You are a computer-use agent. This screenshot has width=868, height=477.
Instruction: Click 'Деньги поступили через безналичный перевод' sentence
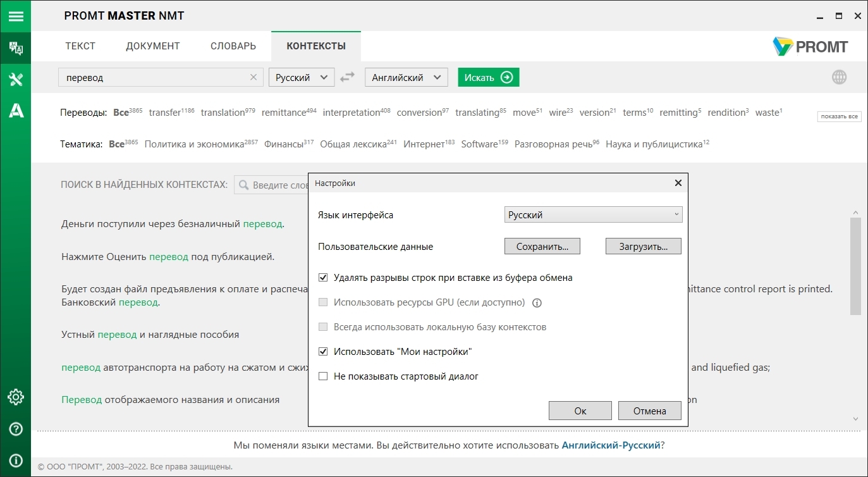pyautogui.click(x=173, y=224)
